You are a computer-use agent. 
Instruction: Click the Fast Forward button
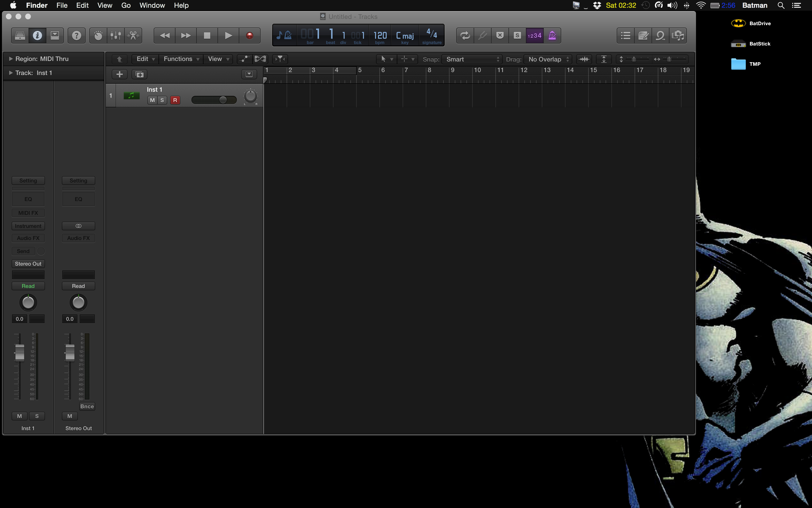186,36
